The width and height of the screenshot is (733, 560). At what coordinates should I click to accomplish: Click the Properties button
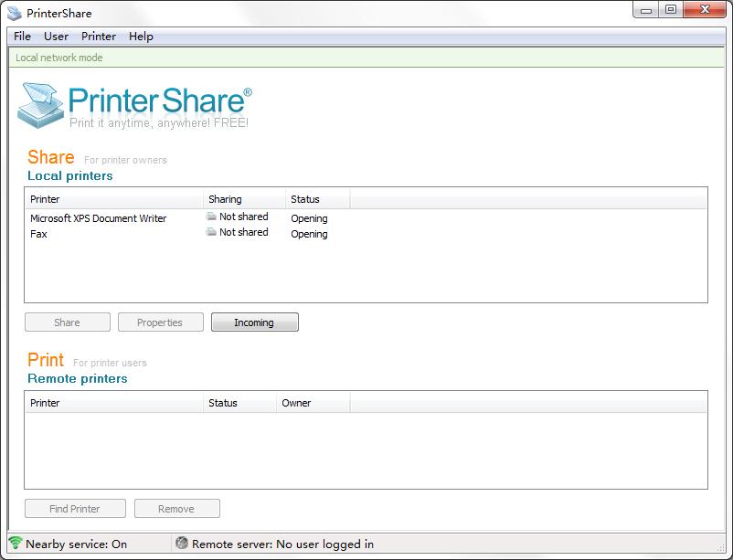(x=159, y=322)
